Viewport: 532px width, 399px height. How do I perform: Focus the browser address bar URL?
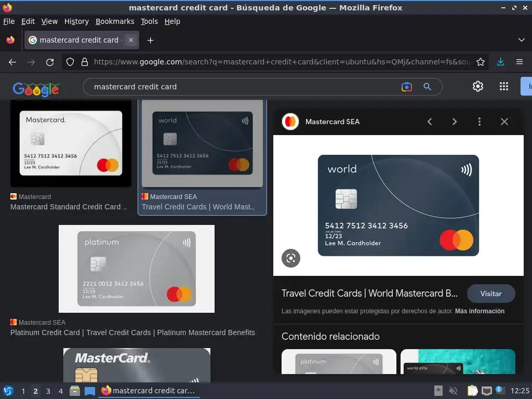(282, 62)
